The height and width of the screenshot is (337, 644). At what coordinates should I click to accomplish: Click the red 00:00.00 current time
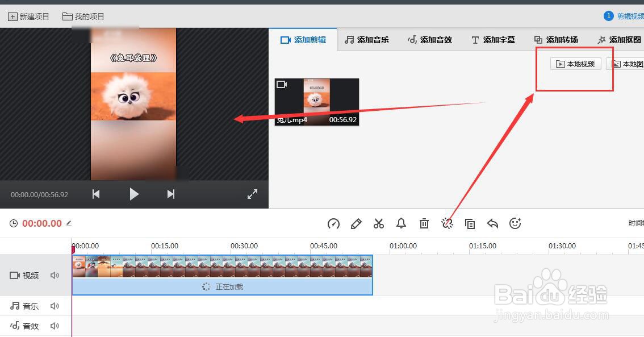point(42,223)
